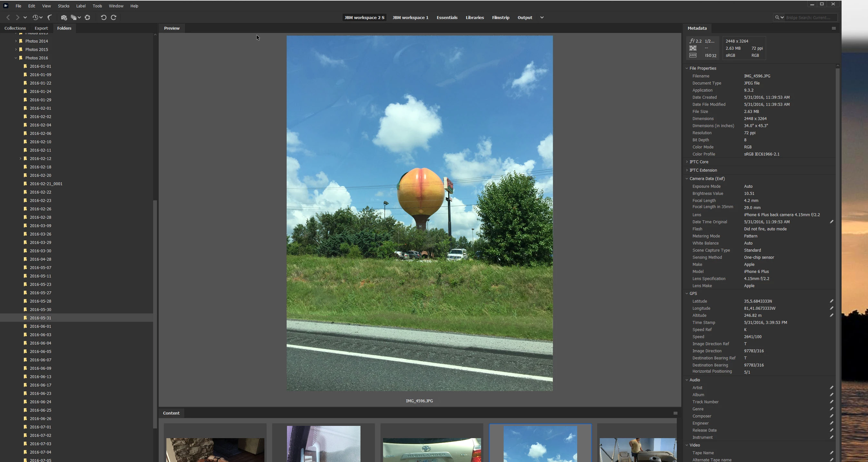Switch to Filmstrip workspace

tap(500, 17)
